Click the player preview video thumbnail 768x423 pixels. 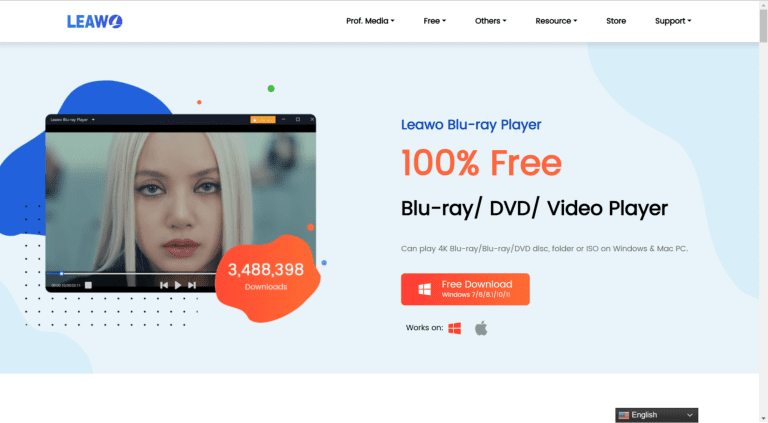[x=180, y=202]
